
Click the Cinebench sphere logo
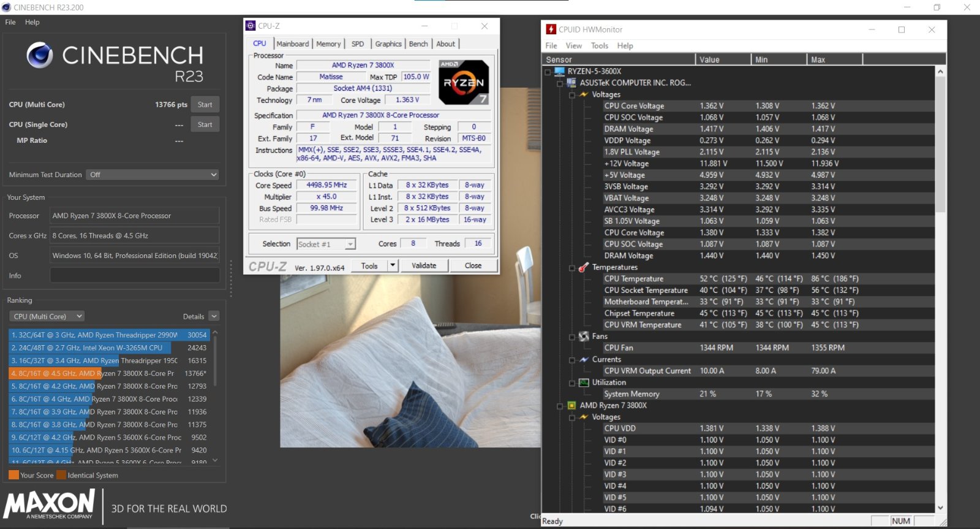(40, 55)
